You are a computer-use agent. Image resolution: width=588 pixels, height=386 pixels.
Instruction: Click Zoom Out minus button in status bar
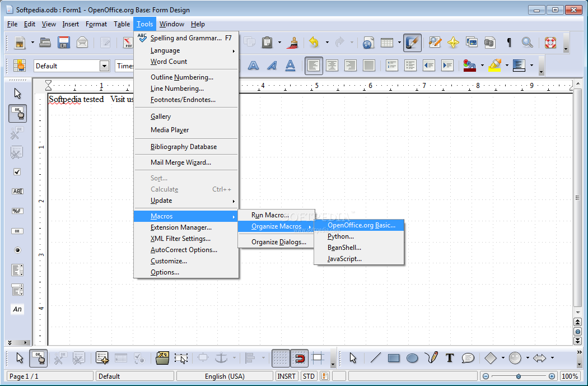[486, 376]
